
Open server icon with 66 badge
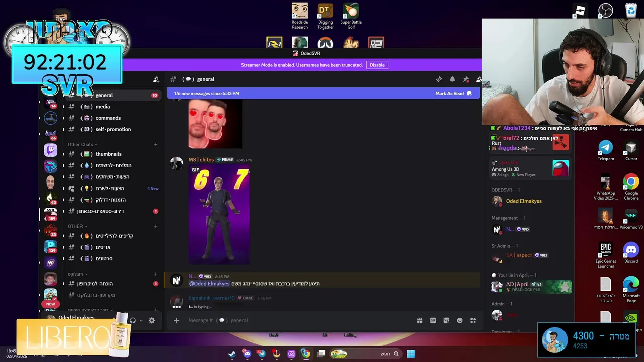pos(50,134)
